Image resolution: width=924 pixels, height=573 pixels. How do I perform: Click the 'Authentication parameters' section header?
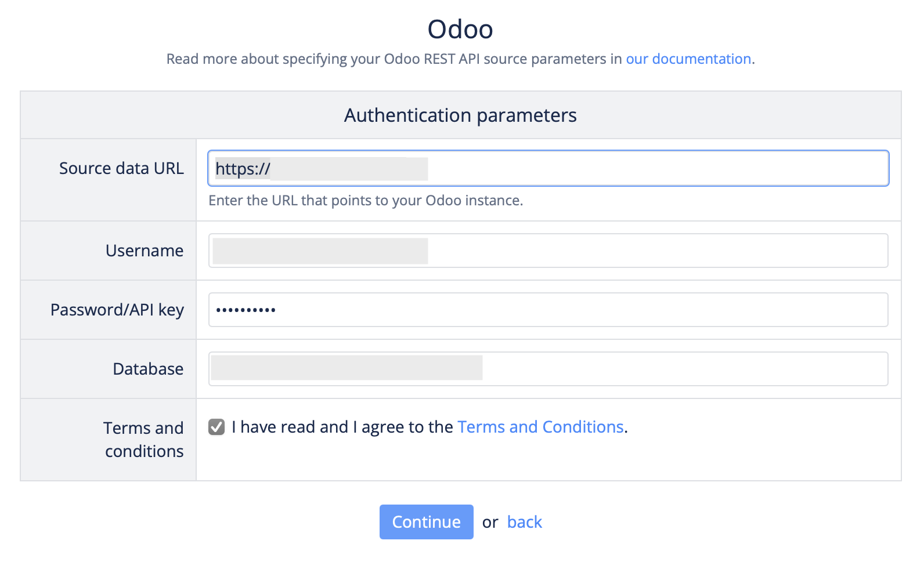pyautogui.click(x=460, y=115)
